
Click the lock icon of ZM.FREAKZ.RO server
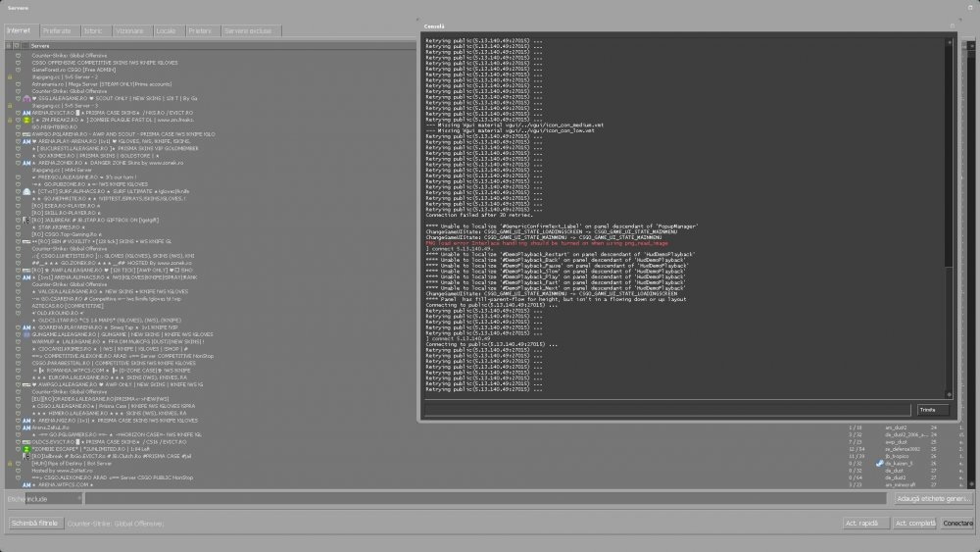coord(10,120)
